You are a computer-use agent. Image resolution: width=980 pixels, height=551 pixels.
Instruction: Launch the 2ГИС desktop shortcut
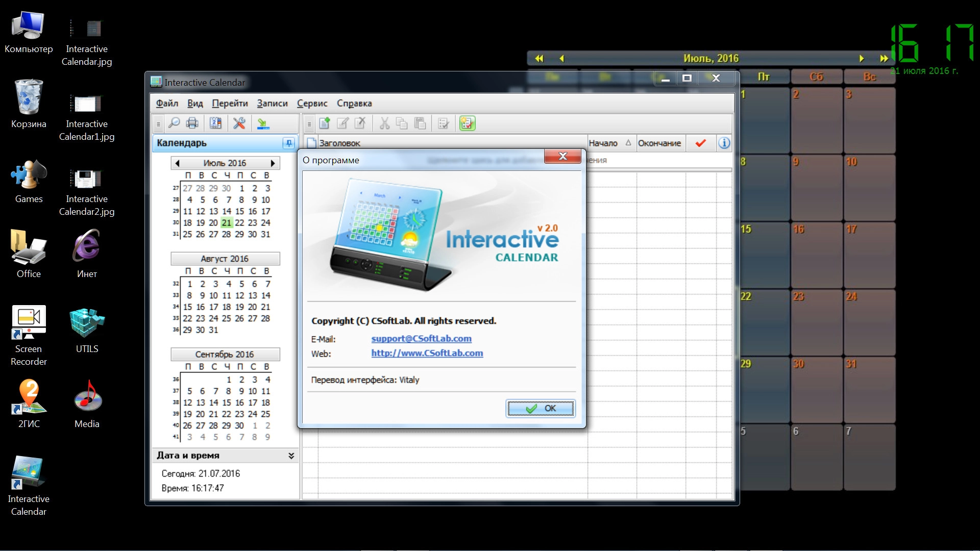(29, 403)
